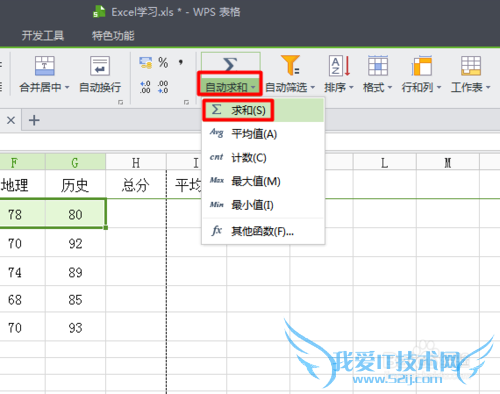
Task: Click the large Sigma AutoSum icon
Action: click(230, 63)
